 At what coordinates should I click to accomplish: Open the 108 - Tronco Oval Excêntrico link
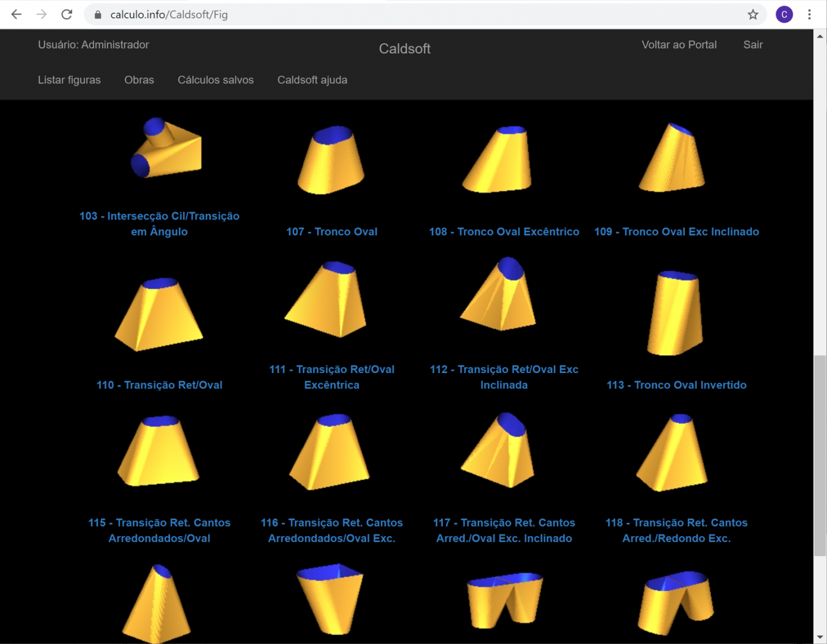tap(504, 231)
